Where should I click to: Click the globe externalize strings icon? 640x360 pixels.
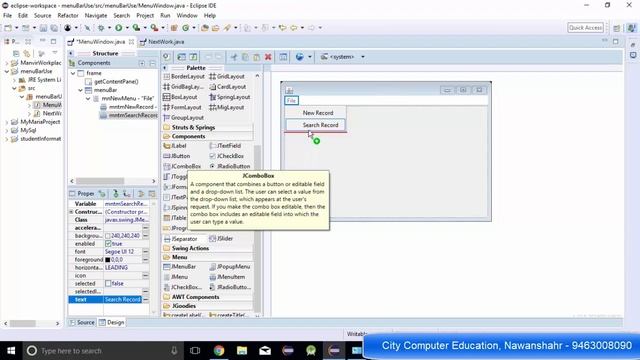300,57
